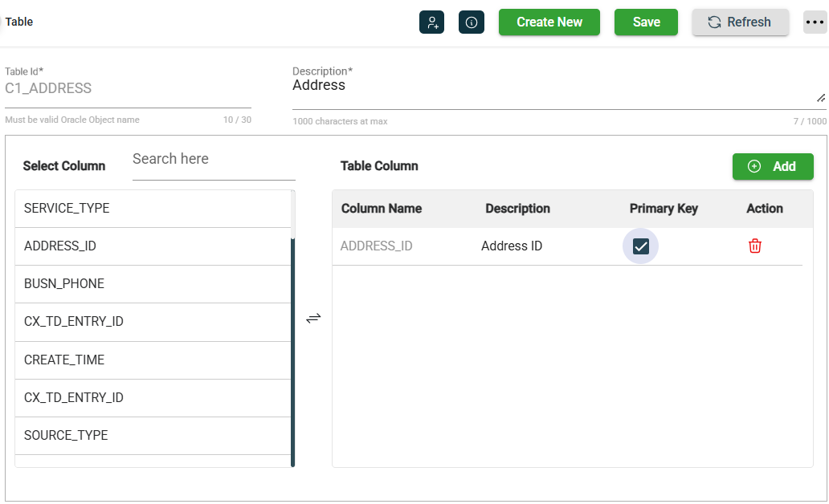Select SERVICE_TYPE from column list

[x=153, y=209]
